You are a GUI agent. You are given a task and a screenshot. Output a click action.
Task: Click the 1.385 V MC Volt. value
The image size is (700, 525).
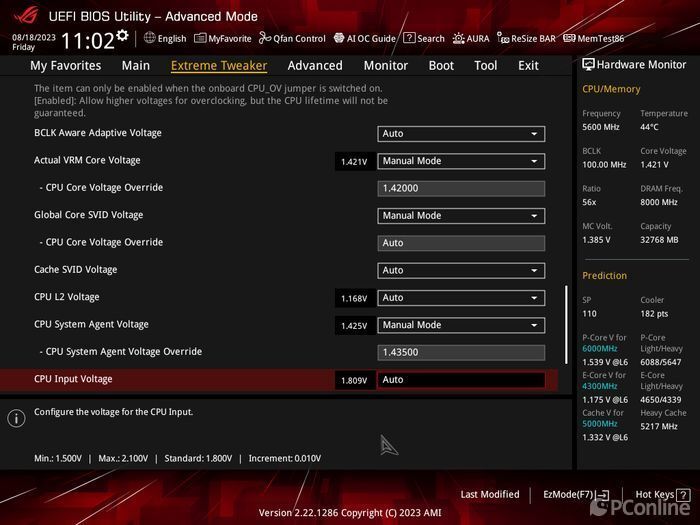click(596, 240)
